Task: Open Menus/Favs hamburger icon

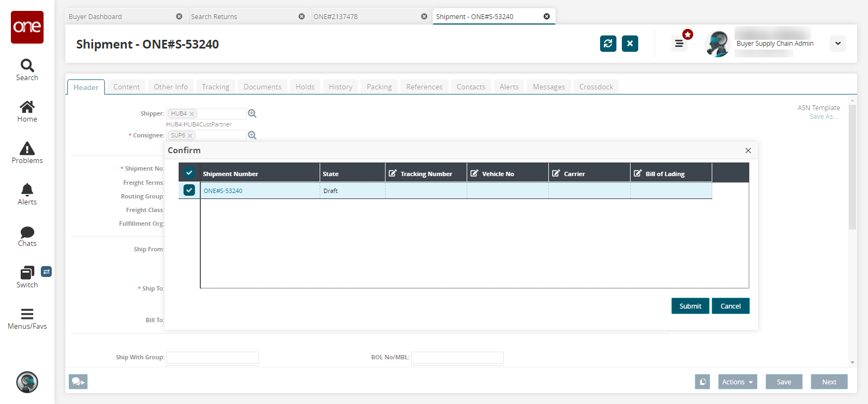Action: click(x=27, y=314)
